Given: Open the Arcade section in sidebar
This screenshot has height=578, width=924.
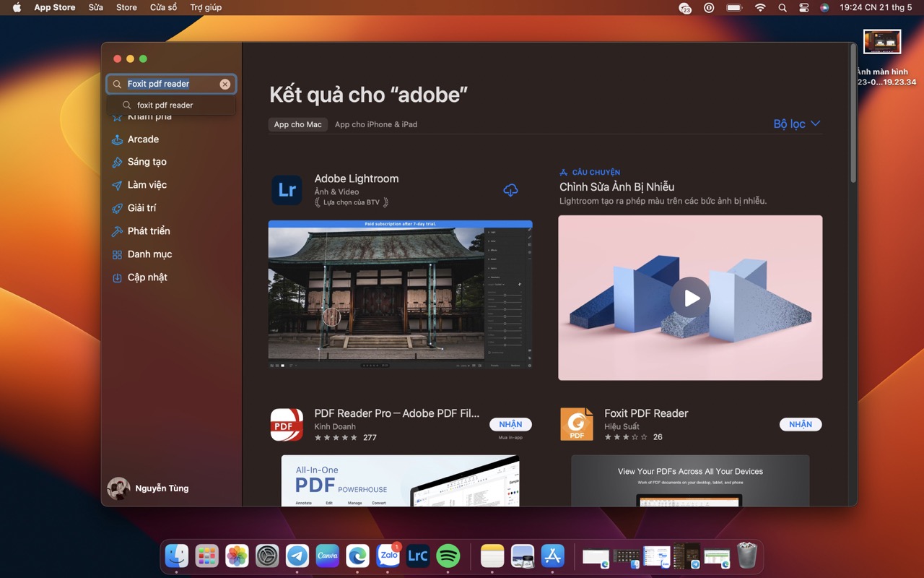Looking at the screenshot, I should 143,139.
